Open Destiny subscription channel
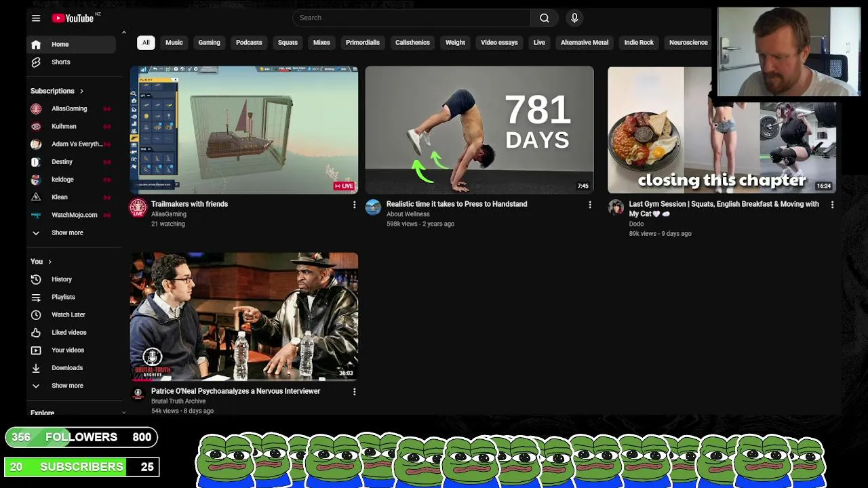This screenshot has height=488, width=868. point(71,161)
